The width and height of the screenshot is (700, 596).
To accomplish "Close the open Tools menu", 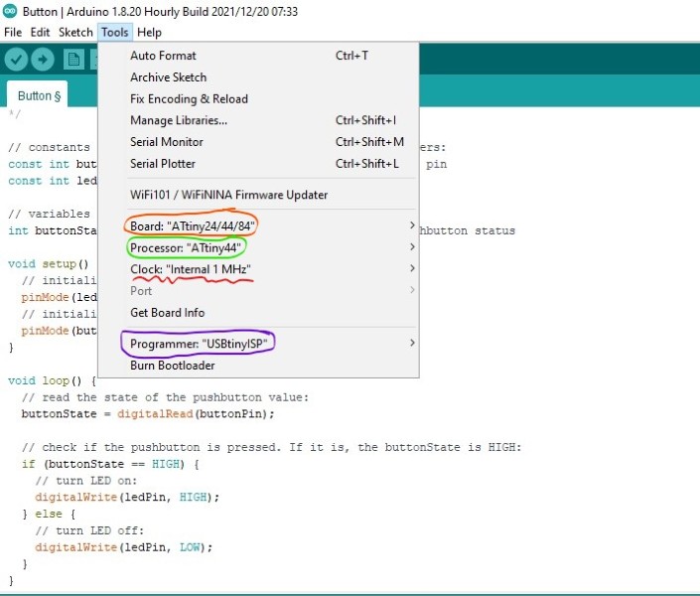I will [x=115, y=32].
